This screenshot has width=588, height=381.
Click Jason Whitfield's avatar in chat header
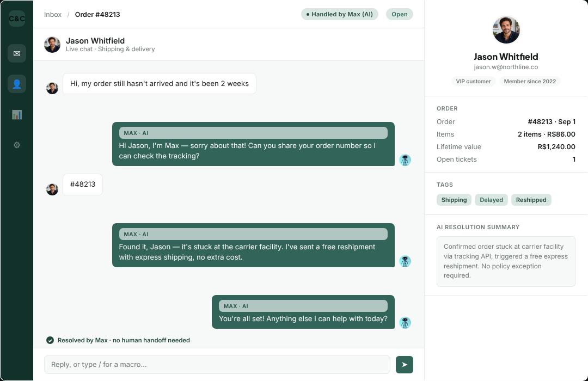52,45
